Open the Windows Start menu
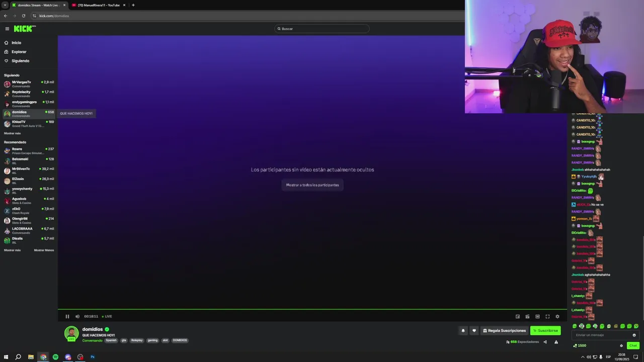The width and height of the screenshot is (644, 362). pyautogui.click(x=6, y=357)
